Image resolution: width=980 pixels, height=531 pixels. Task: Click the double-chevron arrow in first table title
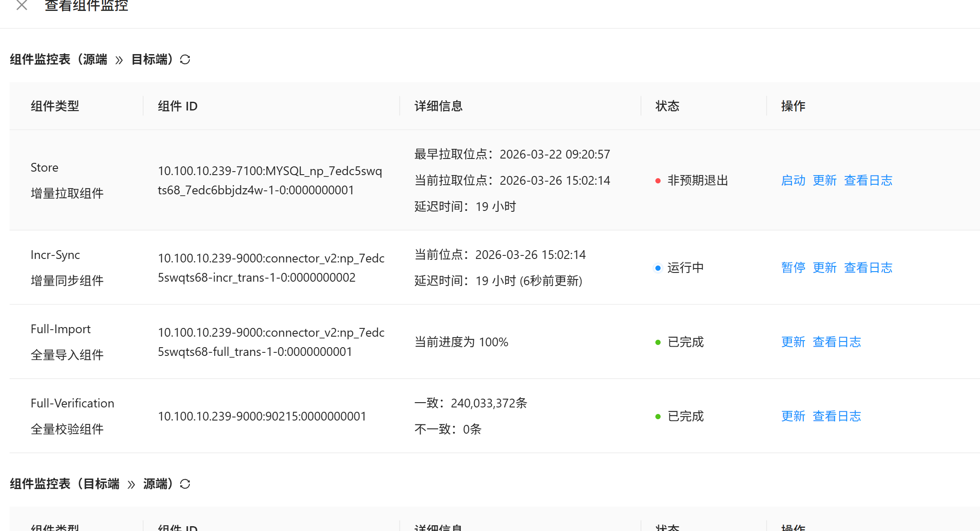119,60
